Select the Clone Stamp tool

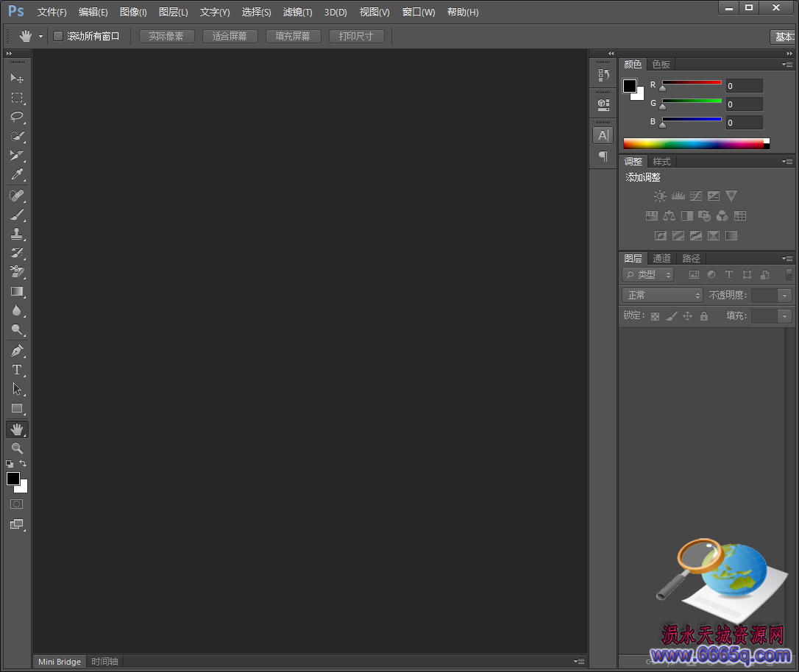(x=17, y=235)
